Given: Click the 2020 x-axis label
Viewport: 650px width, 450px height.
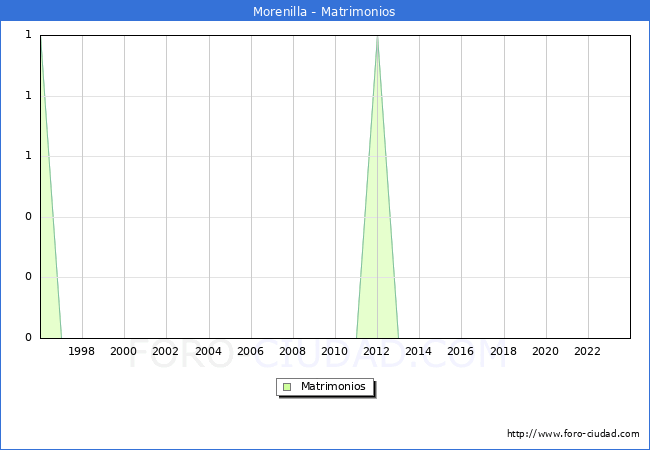Looking at the screenshot, I should click(545, 351).
